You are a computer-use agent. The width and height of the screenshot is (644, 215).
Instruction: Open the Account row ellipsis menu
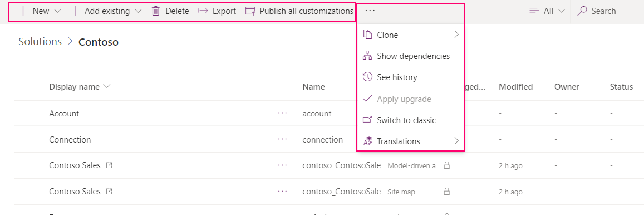[x=282, y=113]
